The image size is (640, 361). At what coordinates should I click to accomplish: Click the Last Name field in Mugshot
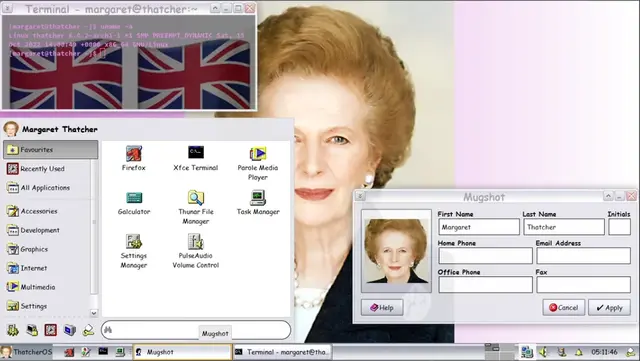(x=564, y=227)
